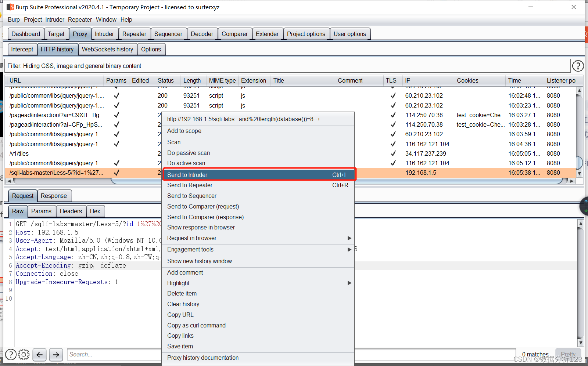Select Send to Sequencer
588x366 pixels.
point(258,196)
